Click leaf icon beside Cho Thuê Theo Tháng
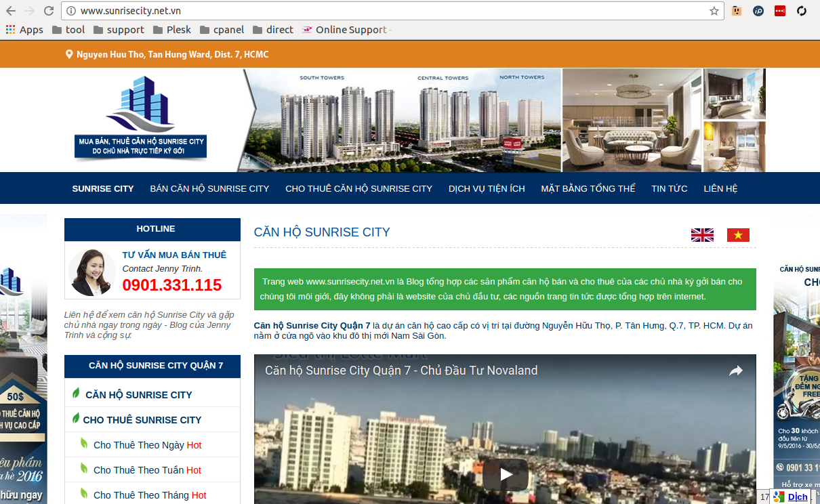 click(x=84, y=493)
